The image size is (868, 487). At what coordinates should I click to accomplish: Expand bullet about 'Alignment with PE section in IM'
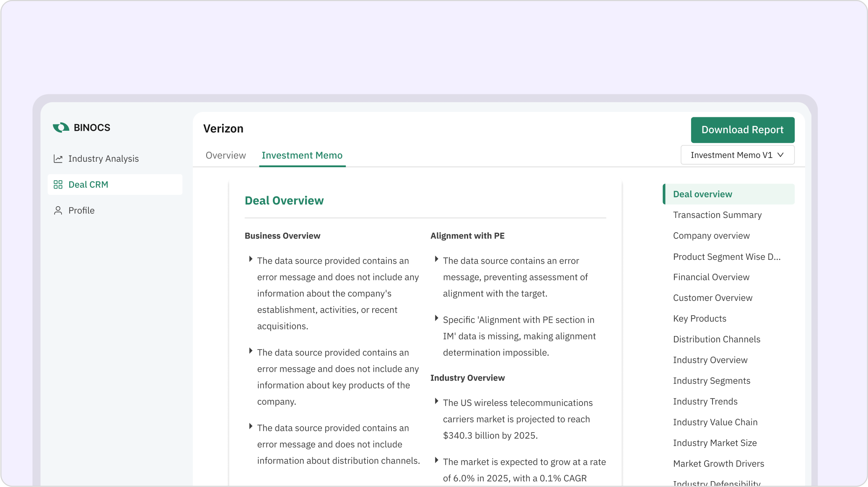tap(436, 319)
